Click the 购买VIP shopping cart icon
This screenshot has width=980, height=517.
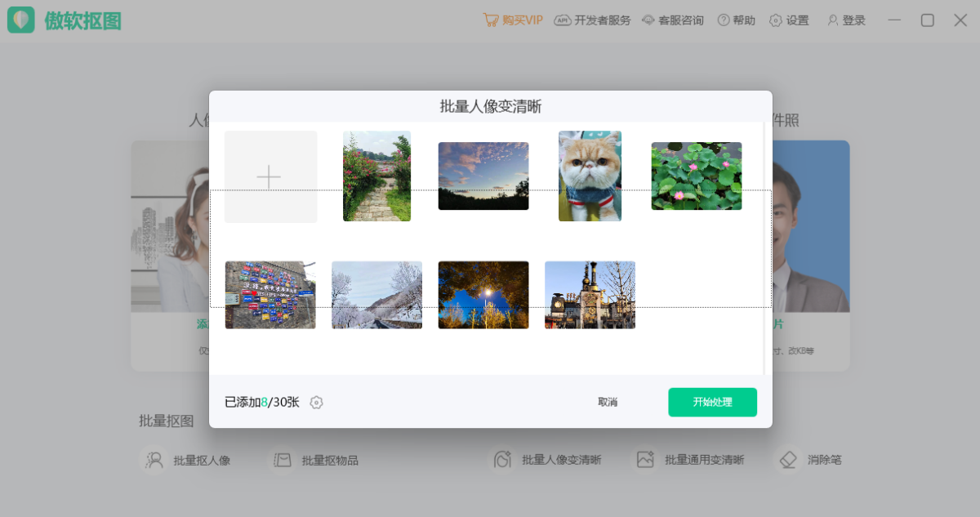491,20
